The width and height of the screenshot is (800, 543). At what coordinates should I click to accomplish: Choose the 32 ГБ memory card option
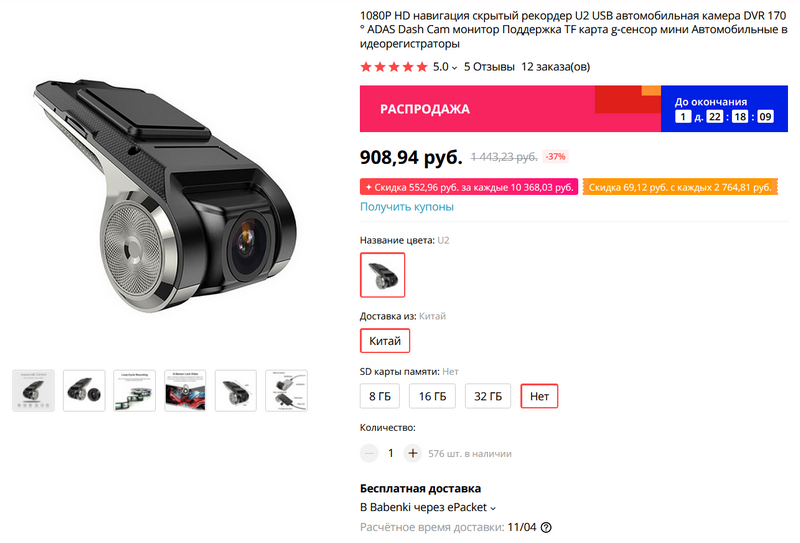pos(488,396)
